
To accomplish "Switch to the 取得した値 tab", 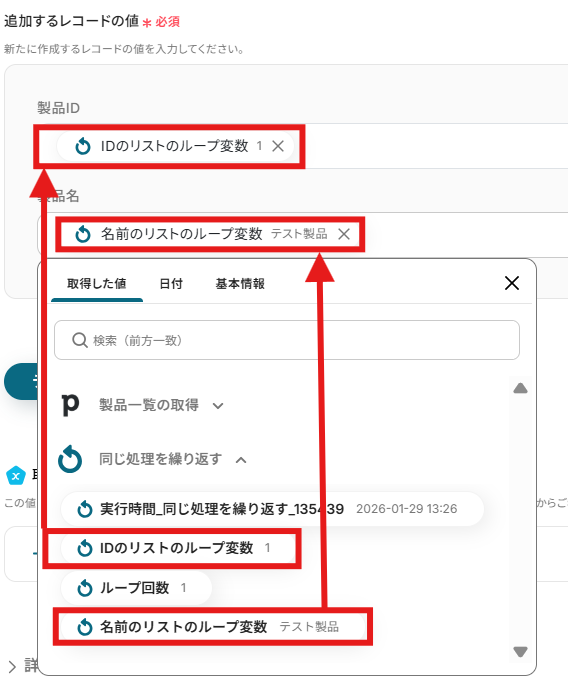I will pos(97,284).
